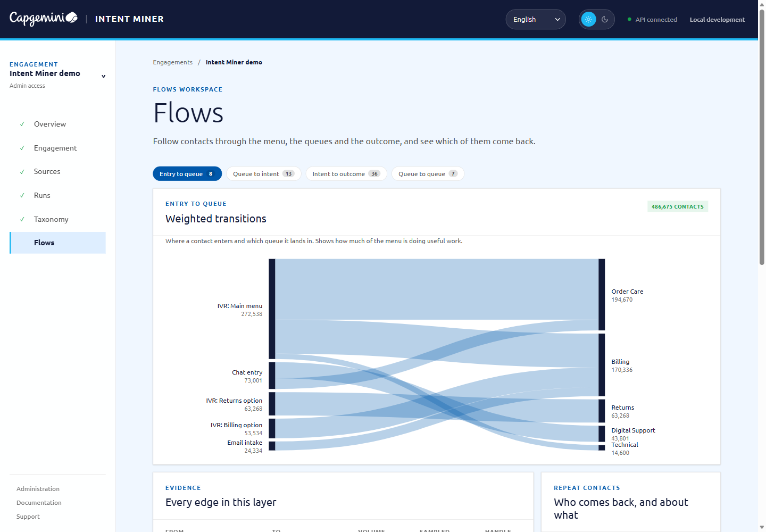The image size is (766, 532).
Task: Click the checkmark icon beside Runs
Action: [x=22, y=195]
